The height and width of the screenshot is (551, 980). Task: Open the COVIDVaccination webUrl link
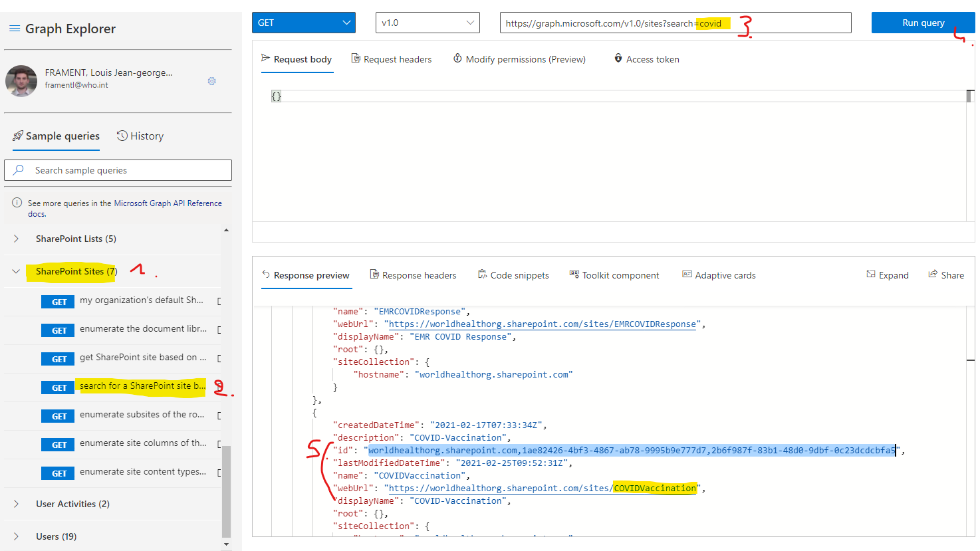[543, 489]
